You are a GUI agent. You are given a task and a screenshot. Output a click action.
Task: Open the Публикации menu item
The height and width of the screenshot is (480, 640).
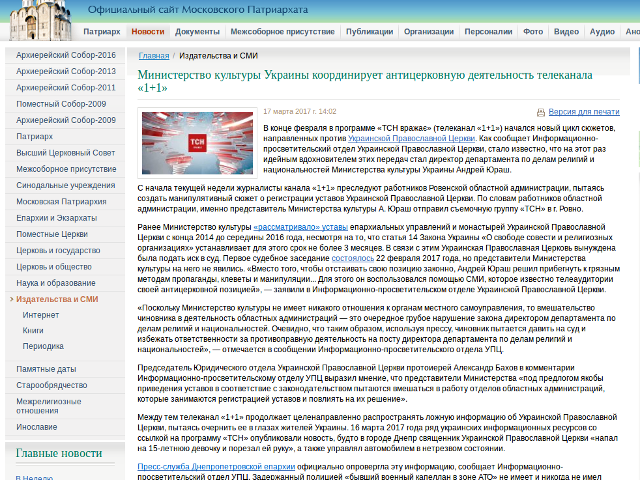click(369, 31)
